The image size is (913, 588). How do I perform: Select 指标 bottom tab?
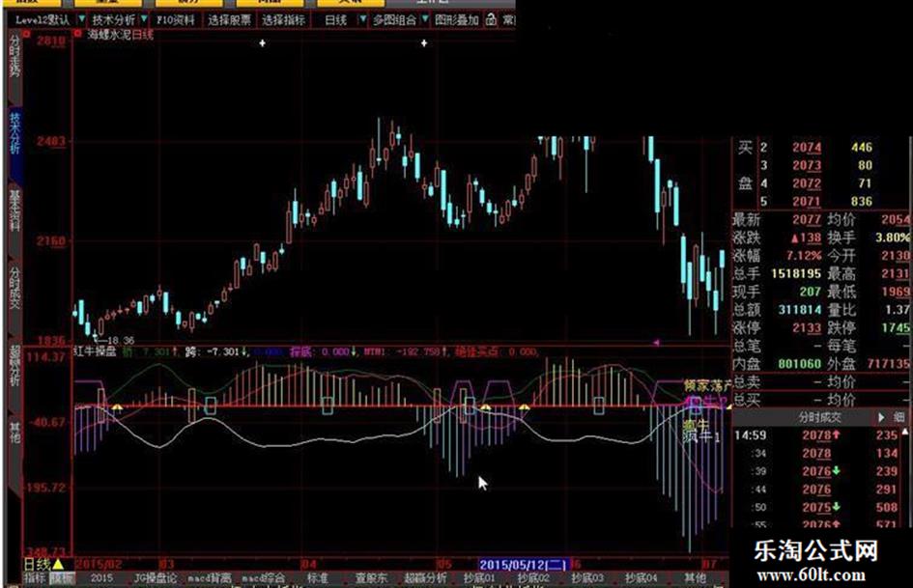[35, 578]
